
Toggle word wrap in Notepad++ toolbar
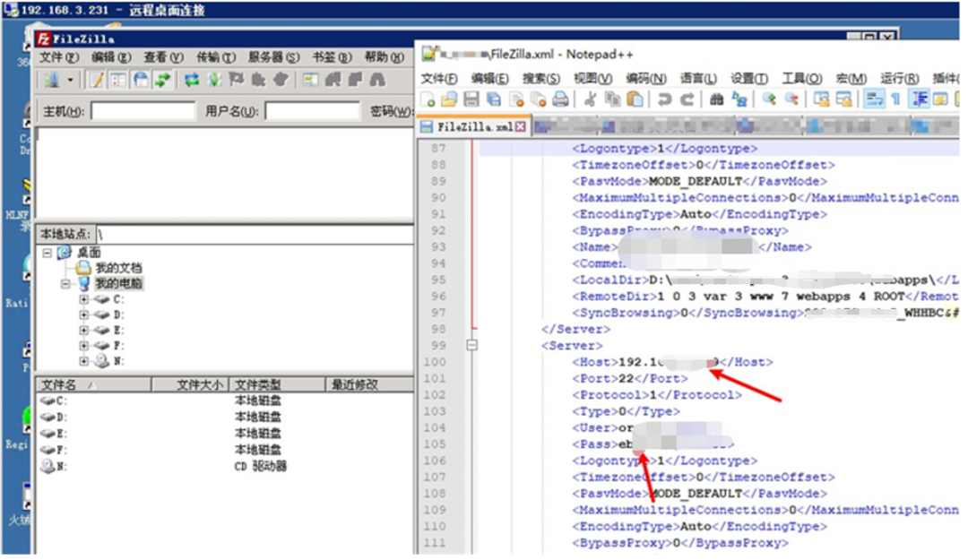(874, 99)
